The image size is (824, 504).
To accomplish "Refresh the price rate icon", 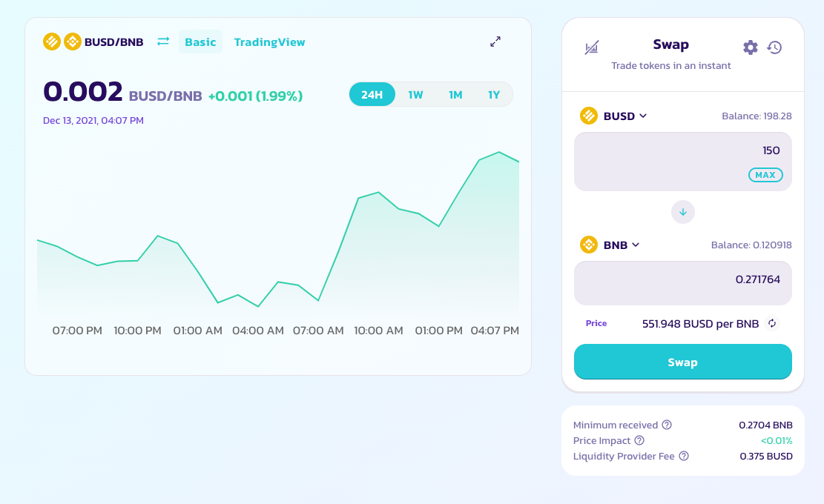I will [x=772, y=323].
